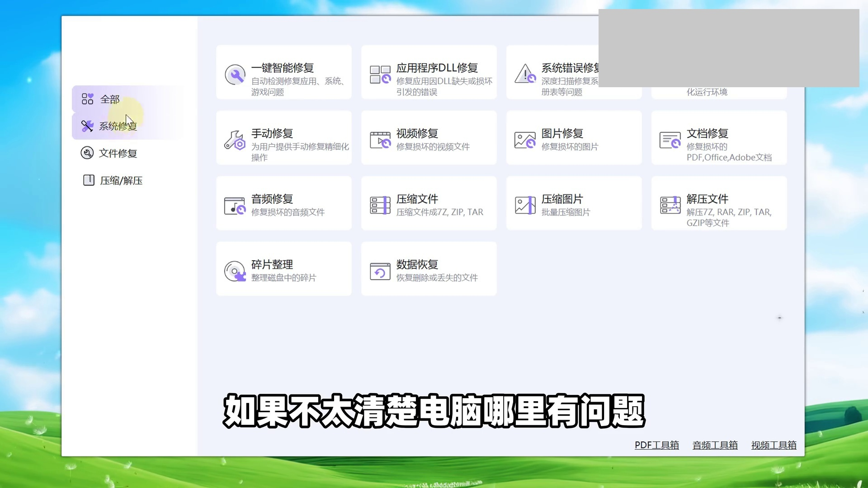The height and width of the screenshot is (488, 868).
Task: Open 压缩文件 card title
Action: tap(417, 199)
